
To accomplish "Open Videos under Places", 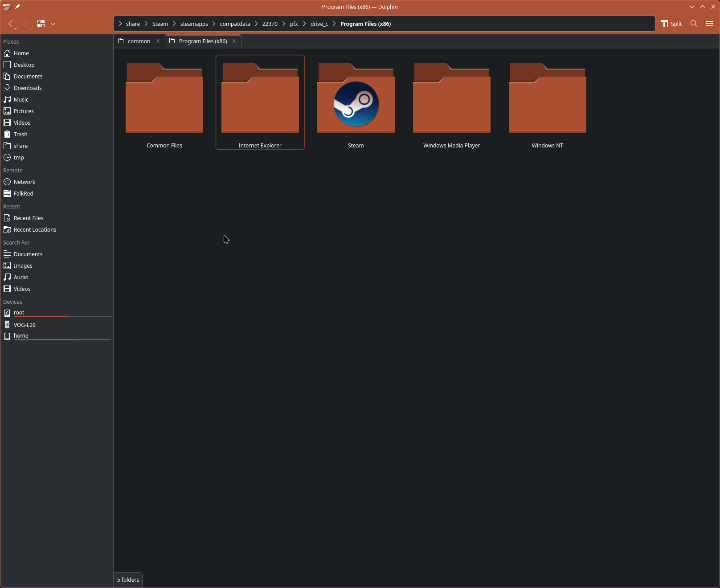I will tap(57, 122).
